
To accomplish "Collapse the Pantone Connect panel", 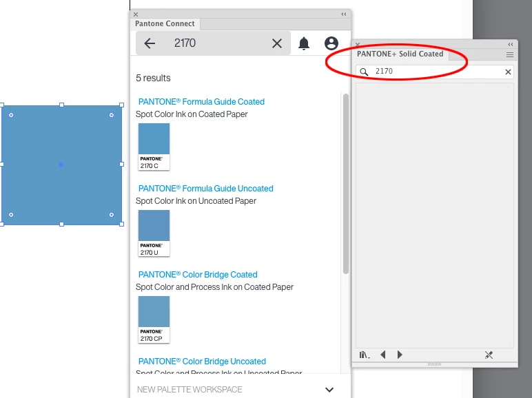I will tap(344, 14).
